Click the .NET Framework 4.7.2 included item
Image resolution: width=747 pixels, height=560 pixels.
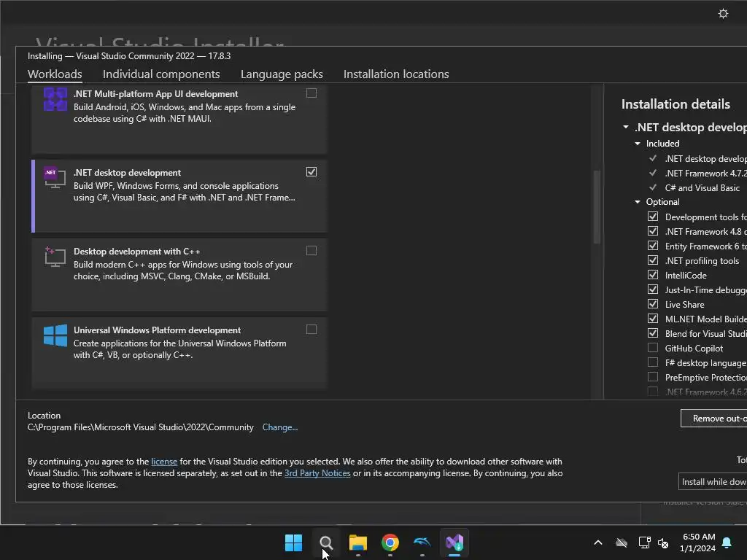pos(705,174)
